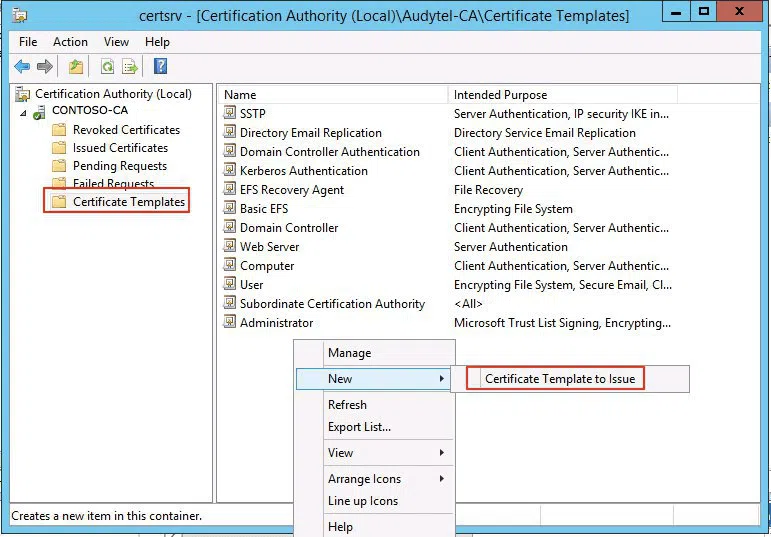Open Help via the question mark icon
This screenshot has height=537, width=771.
pos(160,67)
